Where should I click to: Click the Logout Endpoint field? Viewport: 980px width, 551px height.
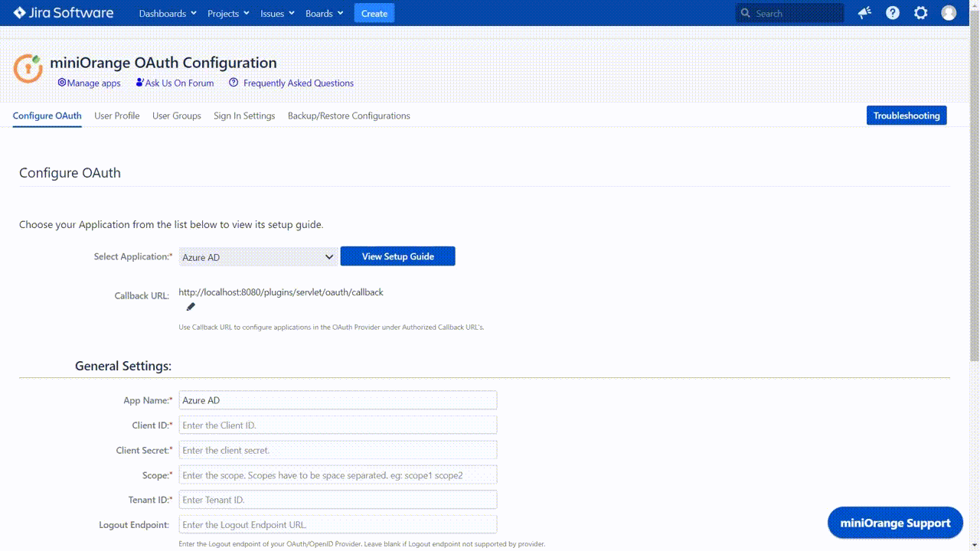click(338, 524)
